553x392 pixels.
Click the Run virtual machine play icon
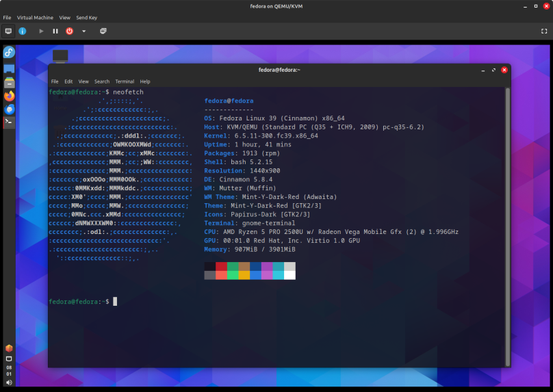pos(41,31)
